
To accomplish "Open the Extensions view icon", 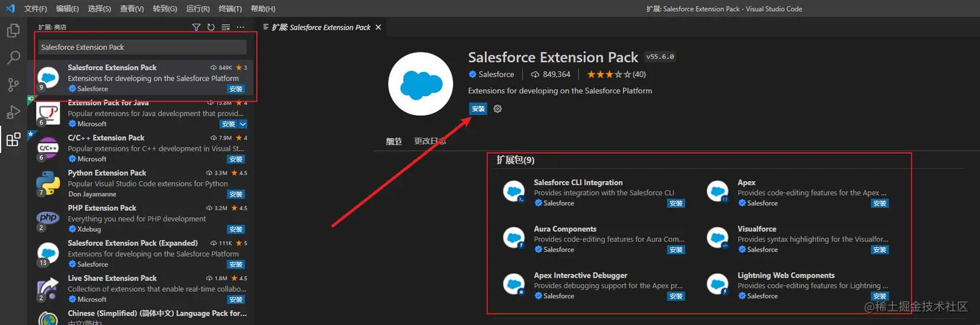I will click(13, 139).
